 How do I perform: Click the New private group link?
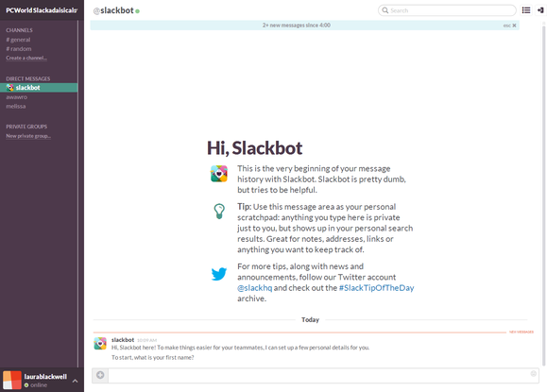pos(28,136)
